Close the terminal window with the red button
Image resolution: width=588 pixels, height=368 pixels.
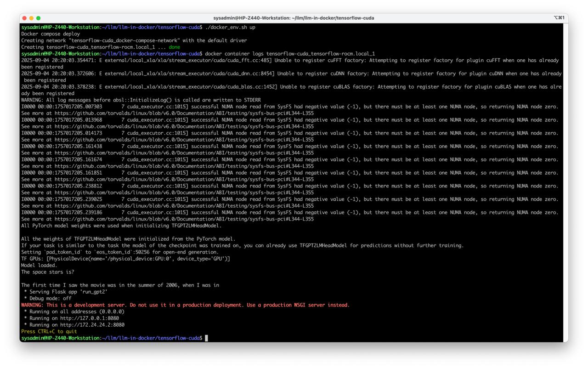click(24, 18)
